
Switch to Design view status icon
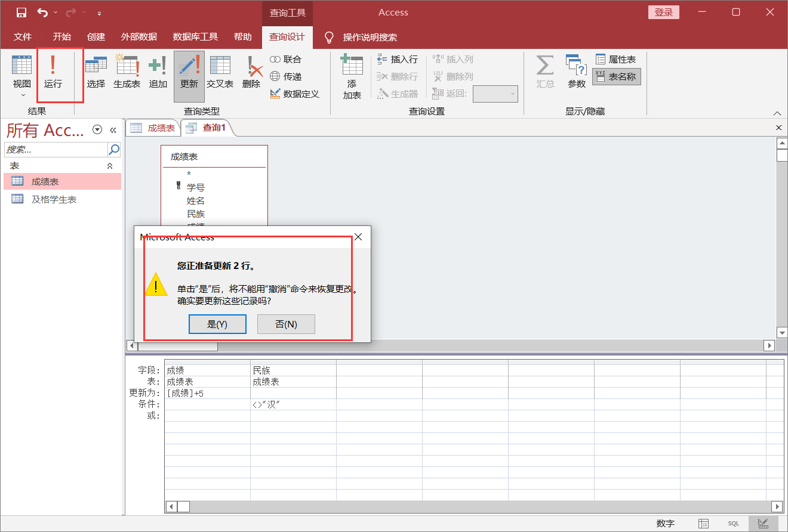(x=763, y=523)
